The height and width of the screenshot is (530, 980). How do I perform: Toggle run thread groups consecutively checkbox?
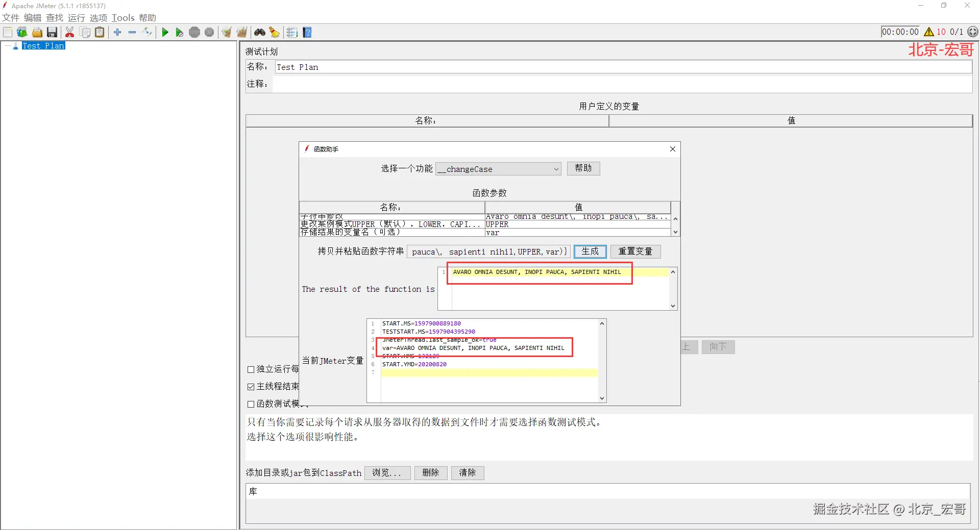[251, 369]
